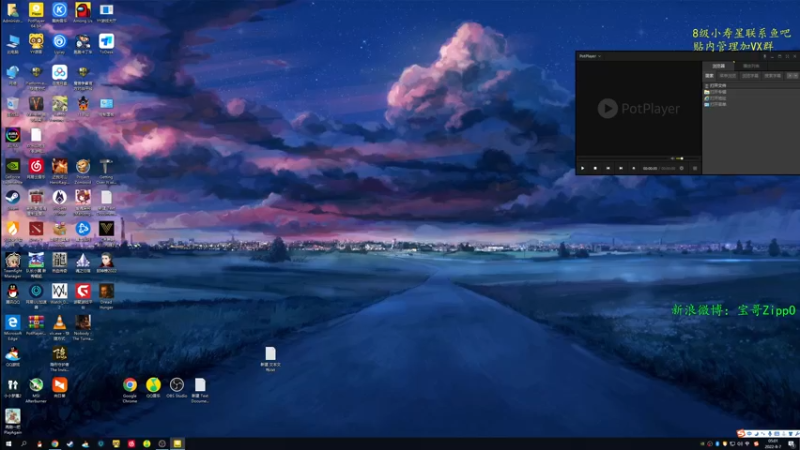Open the ToDesk desktop icon

(x=106, y=43)
